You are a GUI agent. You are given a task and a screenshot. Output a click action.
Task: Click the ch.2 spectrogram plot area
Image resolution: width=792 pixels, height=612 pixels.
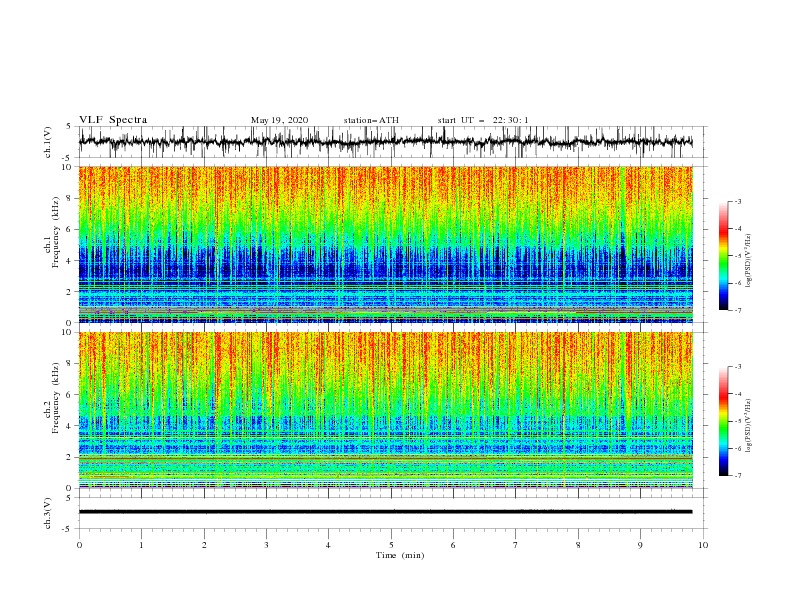[x=385, y=410]
